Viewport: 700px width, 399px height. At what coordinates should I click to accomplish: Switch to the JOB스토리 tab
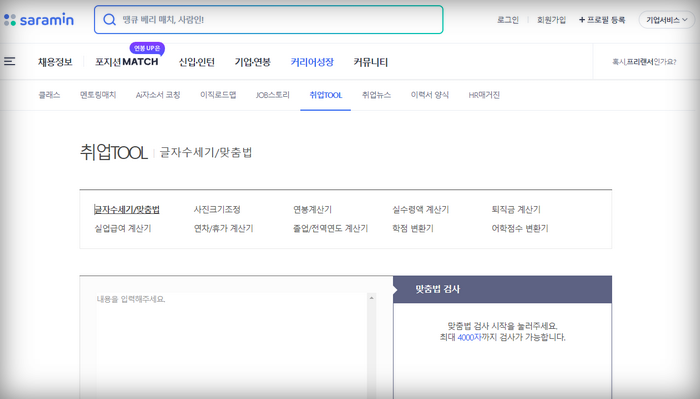point(272,95)
